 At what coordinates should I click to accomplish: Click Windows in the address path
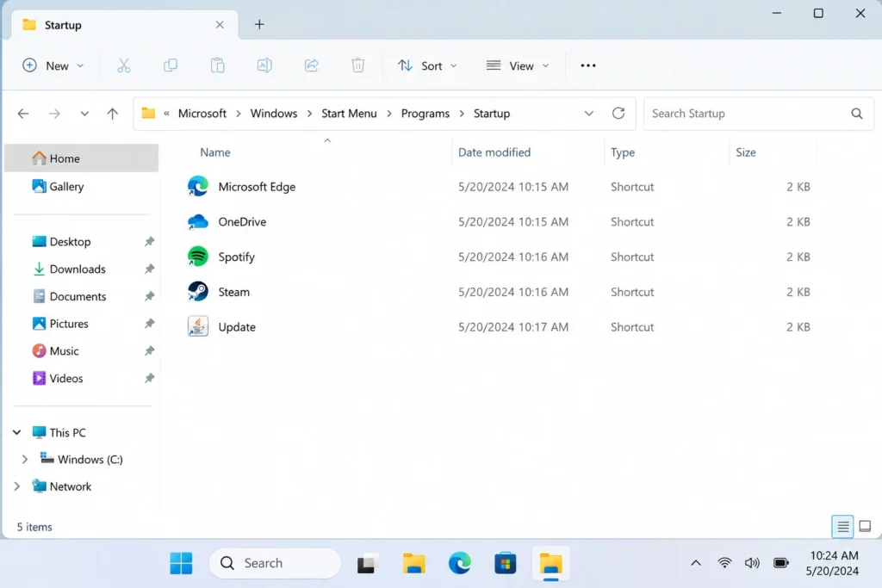(274, 114)
